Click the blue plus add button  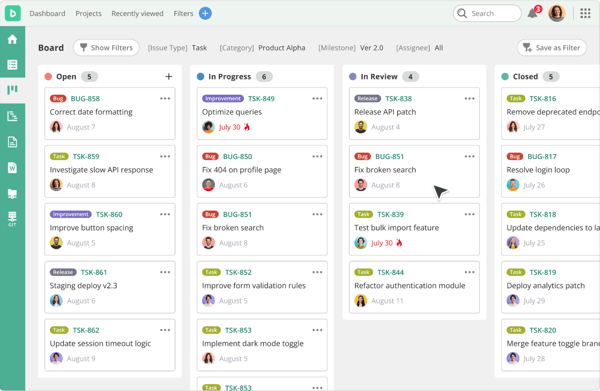coord(205,13)
